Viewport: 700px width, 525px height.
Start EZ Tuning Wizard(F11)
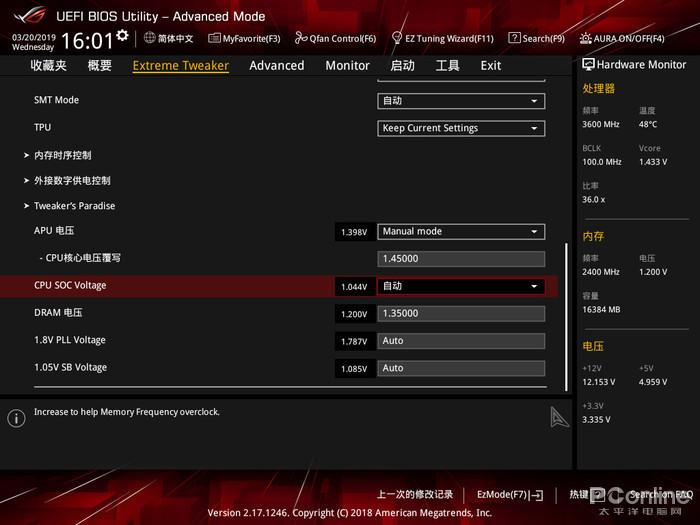tap(442, 39)
